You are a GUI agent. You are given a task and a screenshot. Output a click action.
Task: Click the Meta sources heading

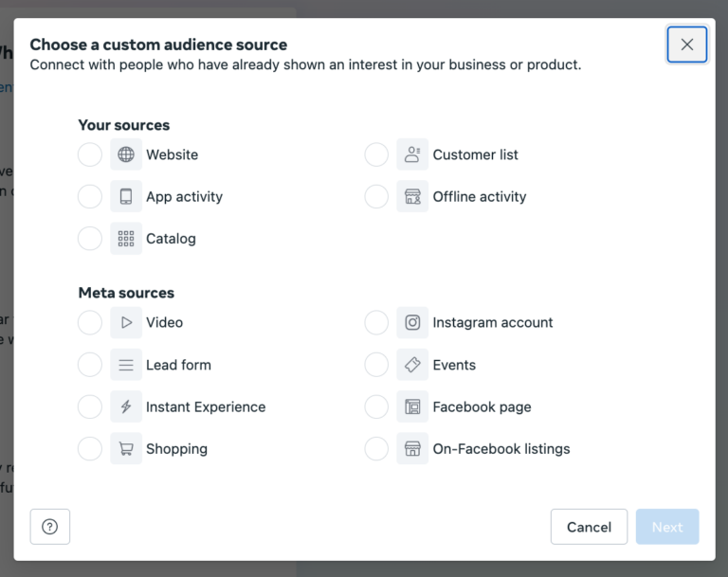tap(126, 293)
